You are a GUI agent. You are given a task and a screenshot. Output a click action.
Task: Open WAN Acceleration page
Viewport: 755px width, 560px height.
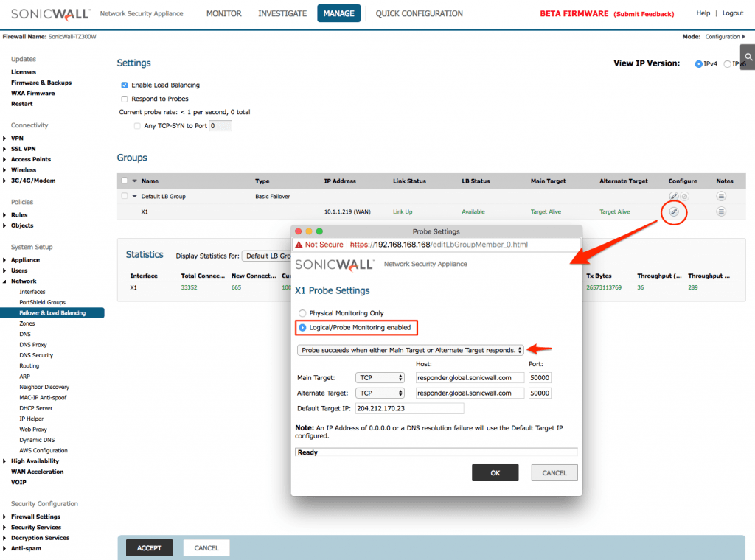37,472
